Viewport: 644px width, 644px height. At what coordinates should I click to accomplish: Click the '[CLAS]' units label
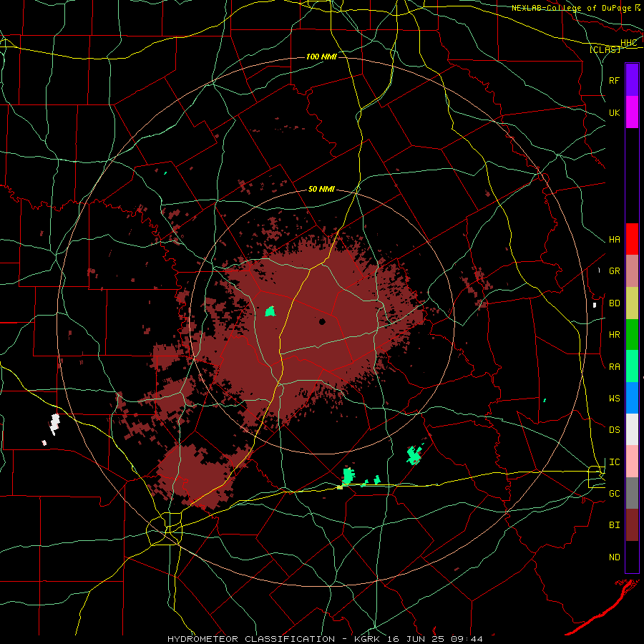click(605, 49)
